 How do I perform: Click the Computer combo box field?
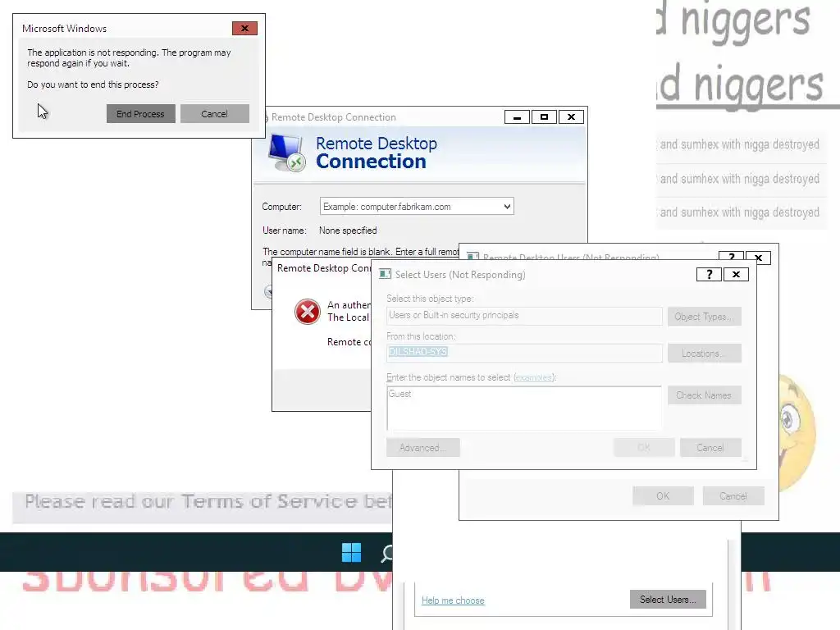click(x=417, y=206)
